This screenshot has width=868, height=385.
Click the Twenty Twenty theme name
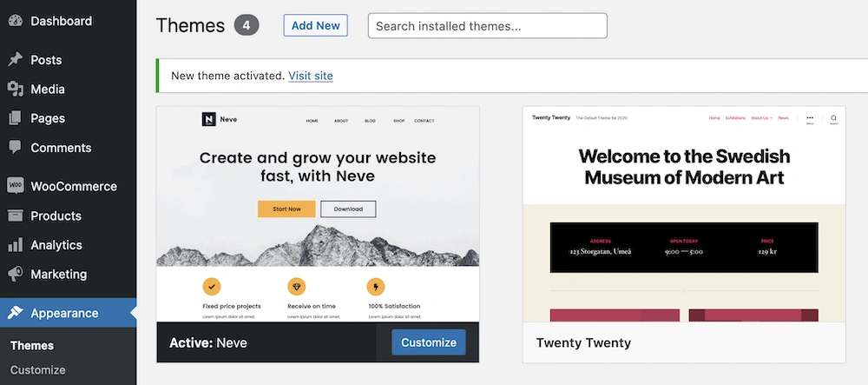(x=583, y=342)
